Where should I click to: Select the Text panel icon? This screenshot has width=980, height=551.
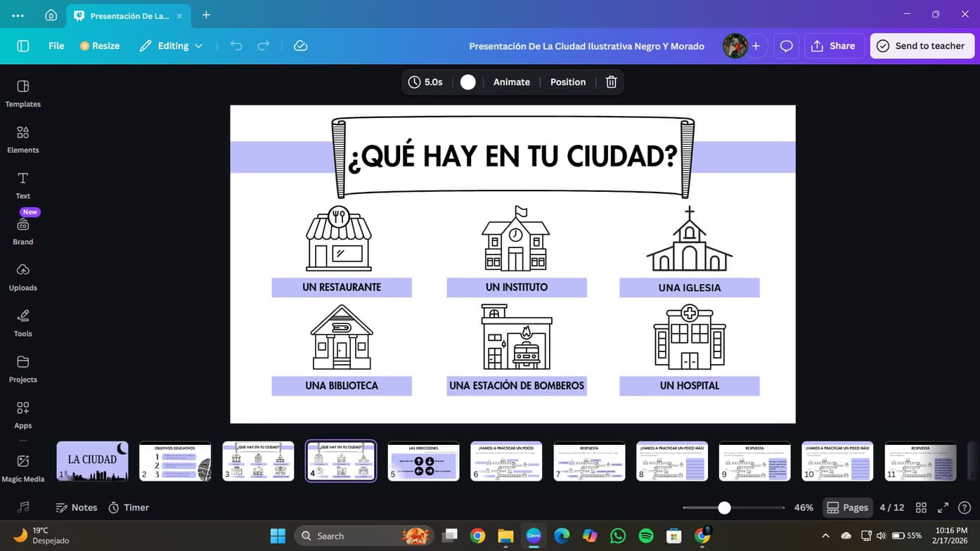(x=22, y=185)
